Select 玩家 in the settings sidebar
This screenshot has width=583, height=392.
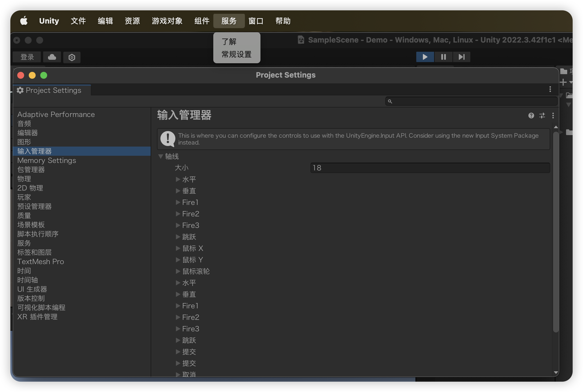(x=24, y=197)
